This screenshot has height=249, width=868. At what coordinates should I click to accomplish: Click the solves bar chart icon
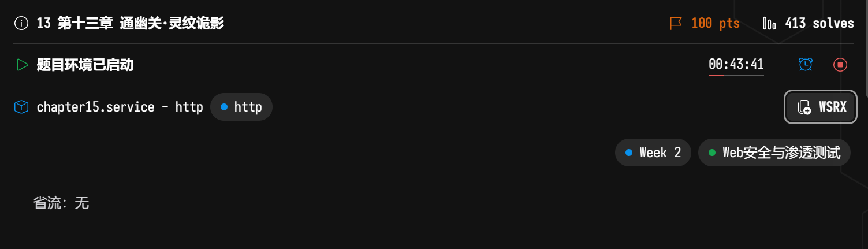tap(769, 24)
